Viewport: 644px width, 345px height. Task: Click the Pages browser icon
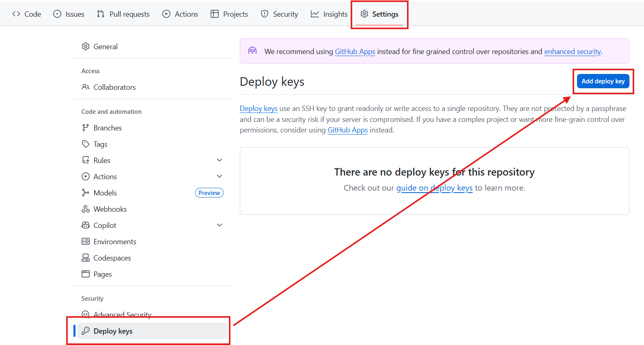point(86,274)
